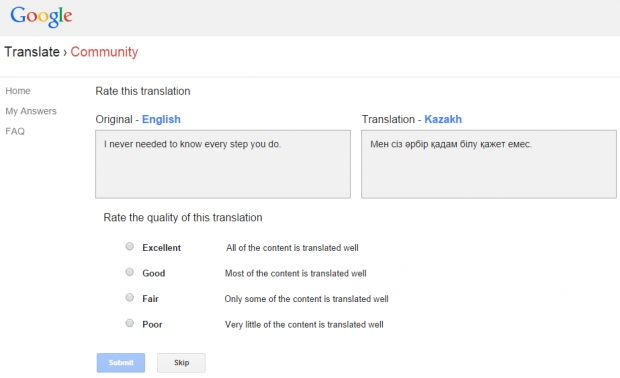The height and width of the screenshot is (378, 620).
Task: Click the Community breadcrumb link
Action: point(104,52)
